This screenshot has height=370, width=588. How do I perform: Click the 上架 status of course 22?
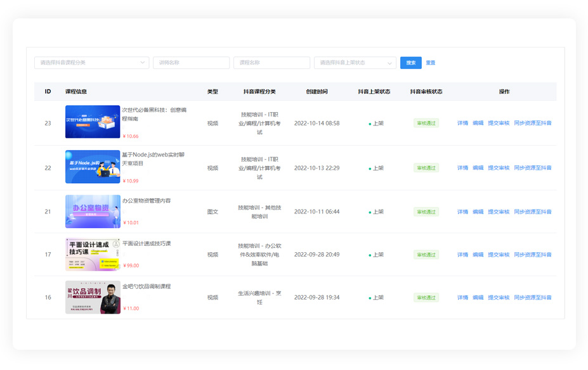tap(377, 168)
